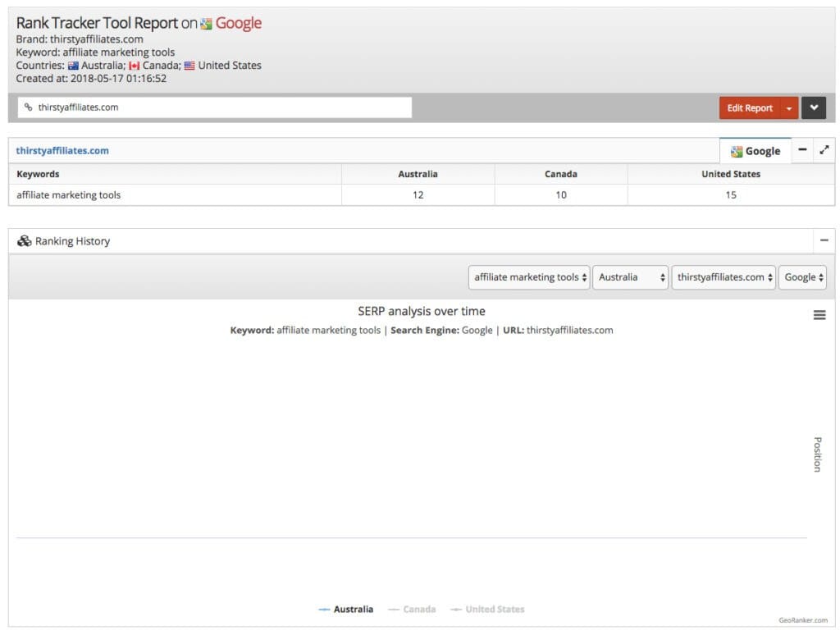Open the keyword dropdown 'affiliate marketing tools'
This screenshot has height=635, width=840.
point(529,277)
